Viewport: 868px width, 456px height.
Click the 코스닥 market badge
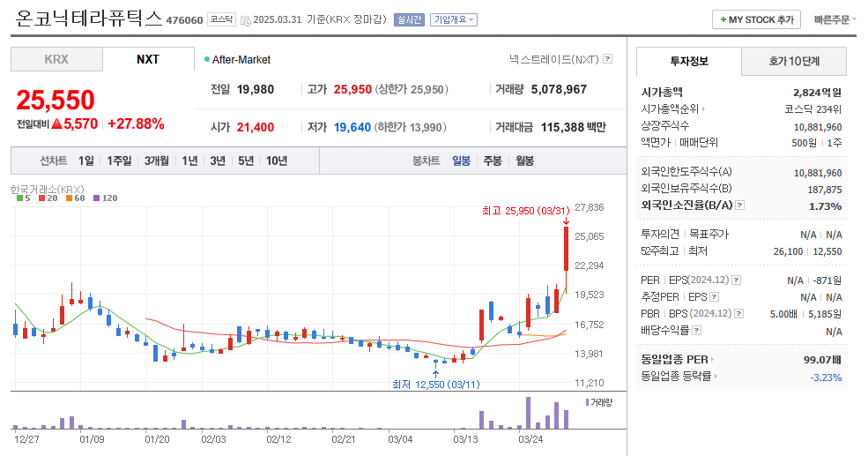click(x=221, y=19)
